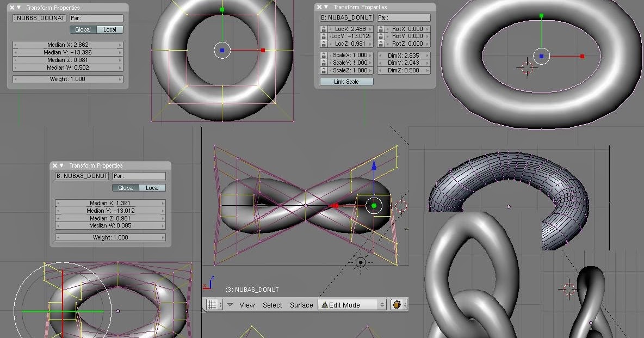
Task: Click the LocY: -13.012 field
Action: (x=350, y=36)
